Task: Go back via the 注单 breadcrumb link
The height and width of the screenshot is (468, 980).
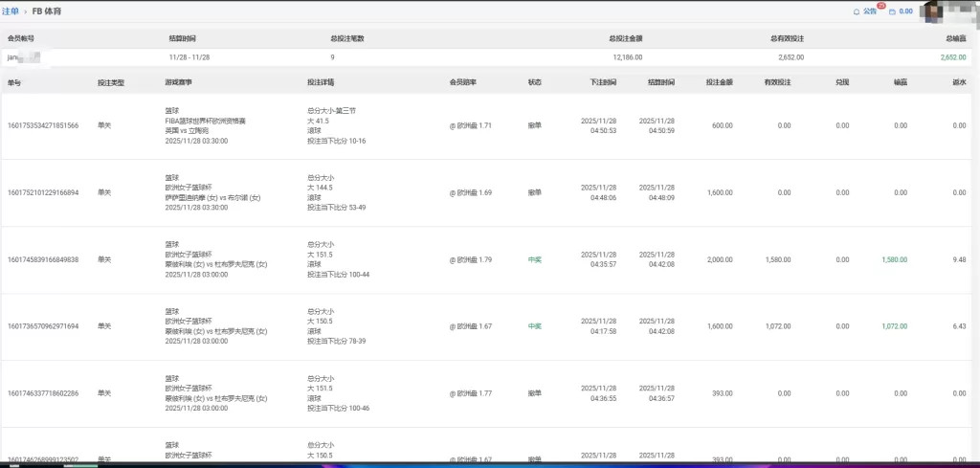Action: tap(11, 11)
